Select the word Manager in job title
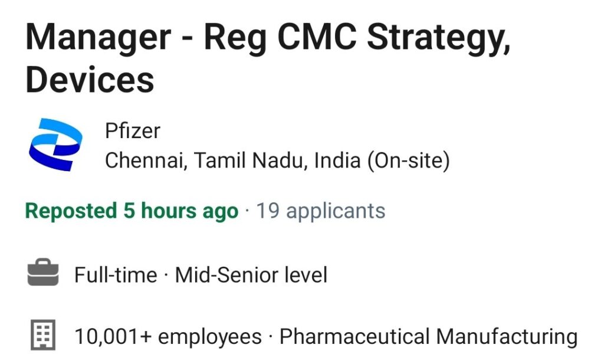This screenshot has width=604, height=364. 99,37
